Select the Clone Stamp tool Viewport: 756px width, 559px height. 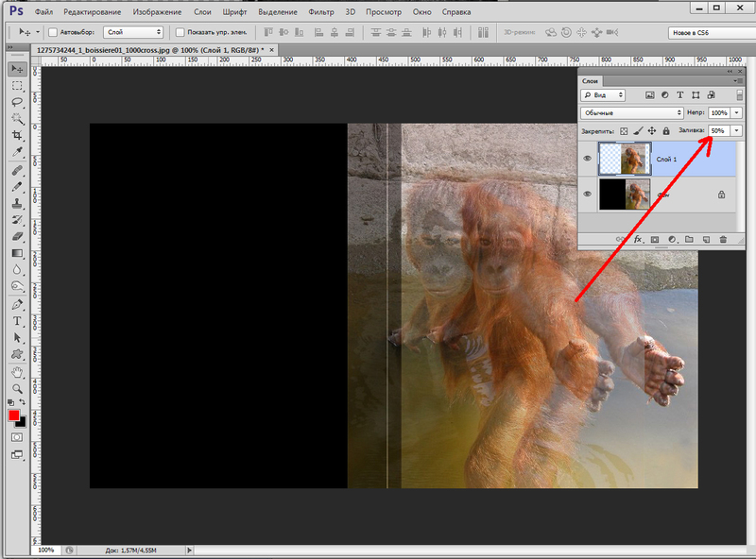click(x=17, y=203)
